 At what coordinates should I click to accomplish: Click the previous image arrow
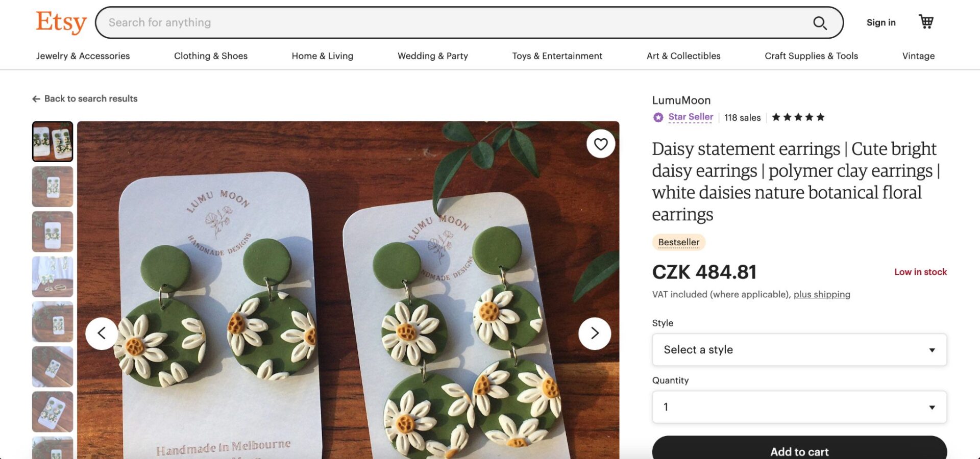[102, 333]
